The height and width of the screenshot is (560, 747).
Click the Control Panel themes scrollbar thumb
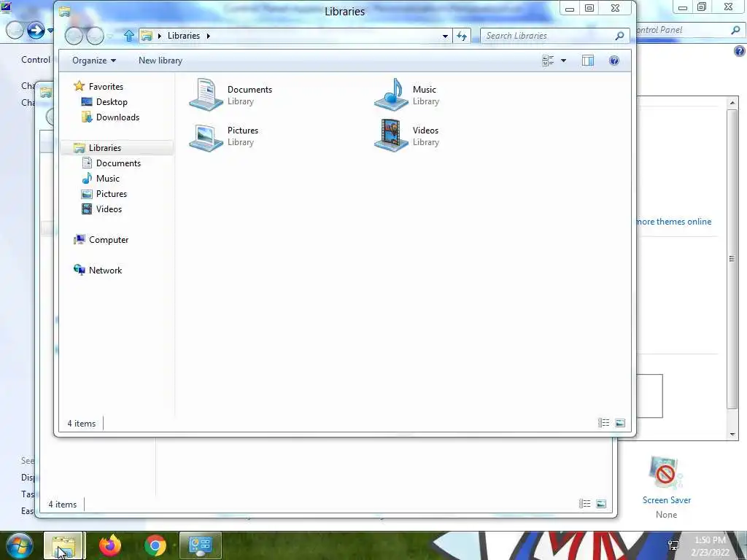pyautogui.click(x=732, y=259)
